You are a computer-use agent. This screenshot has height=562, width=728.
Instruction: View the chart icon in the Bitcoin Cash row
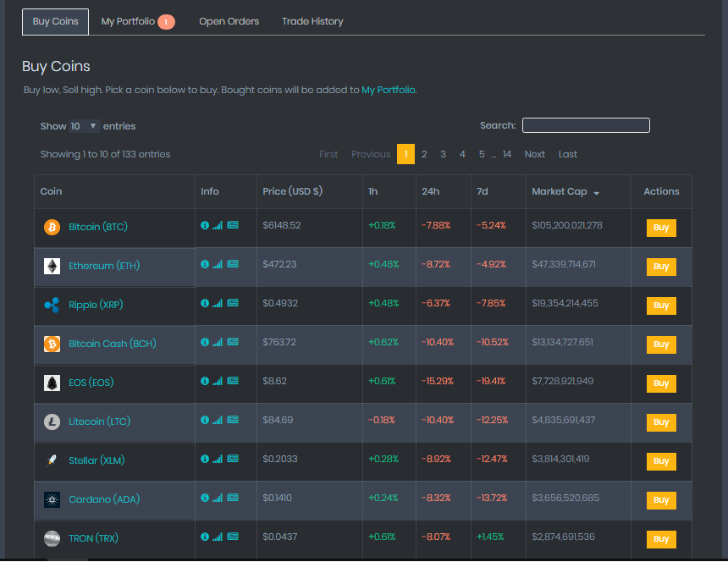[x=218, y=342]
